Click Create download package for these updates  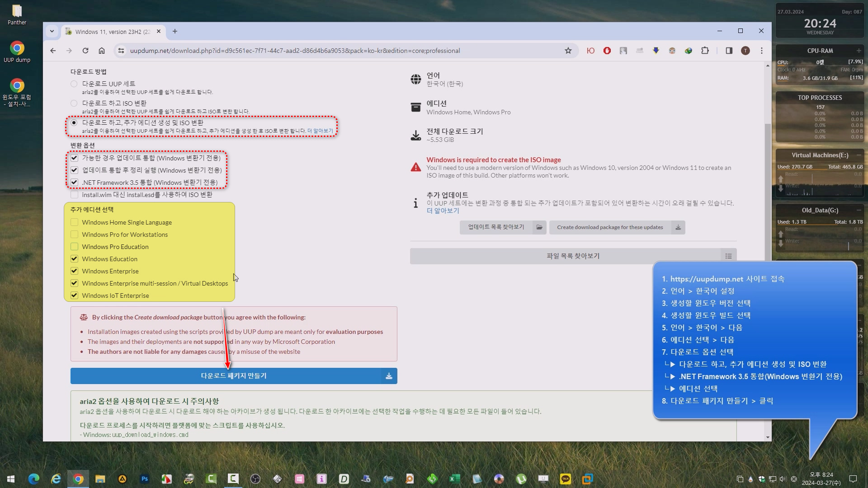tap(617, 227)
